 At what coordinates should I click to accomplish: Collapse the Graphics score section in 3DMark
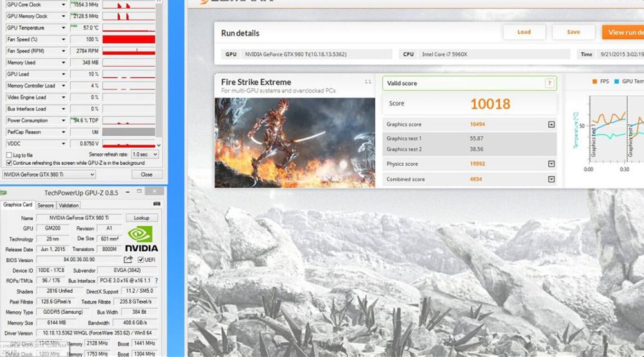[x=551, y=124]
